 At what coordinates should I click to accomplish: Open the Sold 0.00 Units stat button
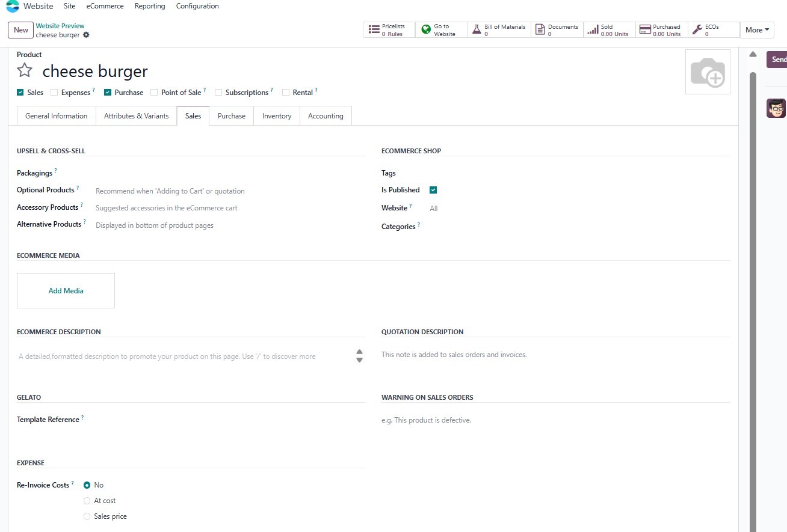click(x=610, y=30)
